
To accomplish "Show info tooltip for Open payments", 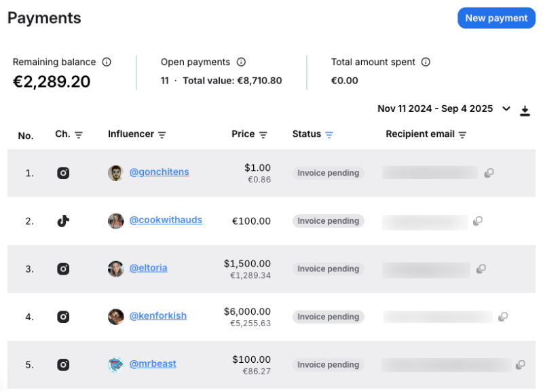I will point(241,62).
